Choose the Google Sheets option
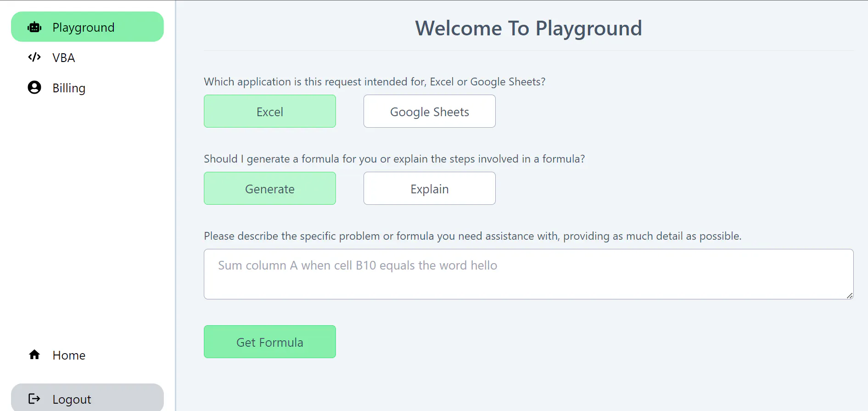The image size is (868, 411). [430, 111]
